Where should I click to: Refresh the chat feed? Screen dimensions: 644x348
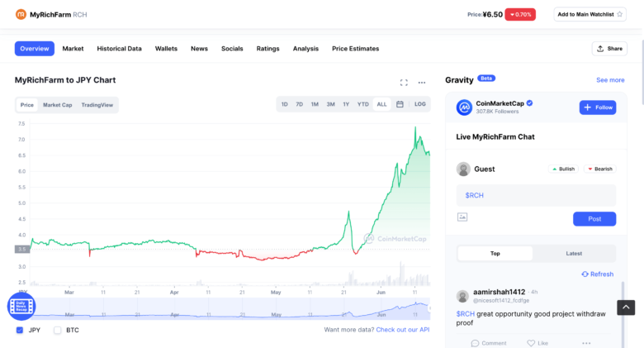598,274
